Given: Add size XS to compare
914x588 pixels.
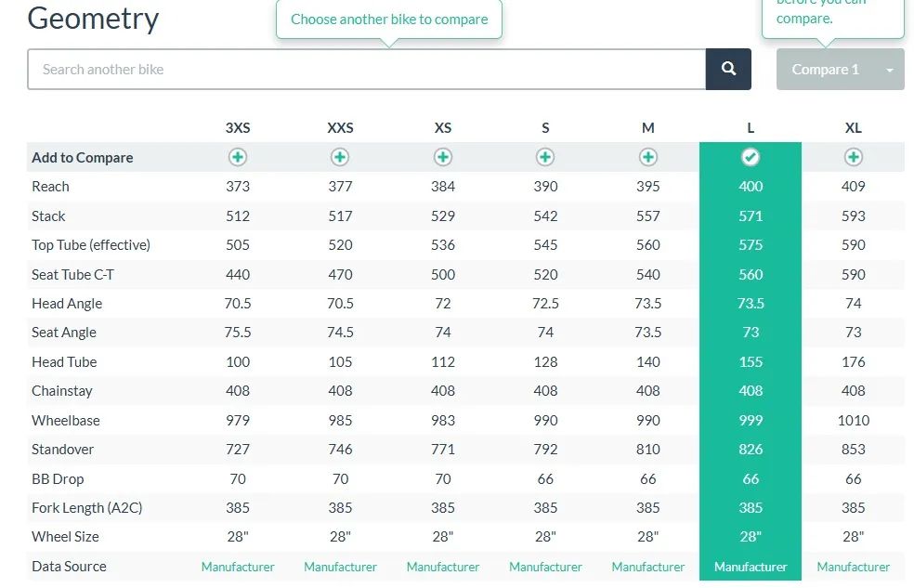Looking at the screenshot, I should coord(443,157).
